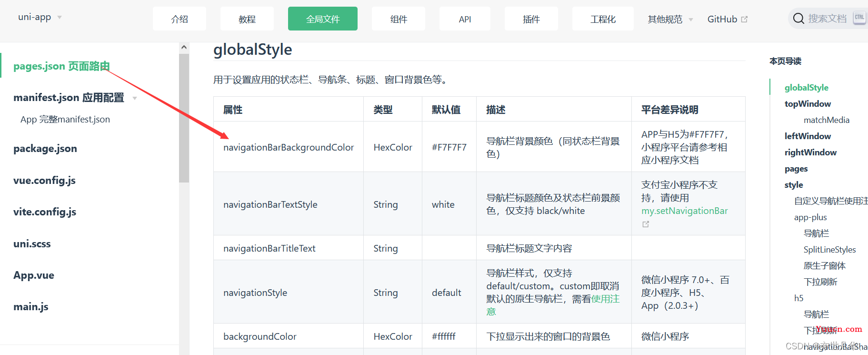Viewport: 868px width, 355px height.
Task: Select the navigationBarTextStyle property cell
Action: (289, 203)
